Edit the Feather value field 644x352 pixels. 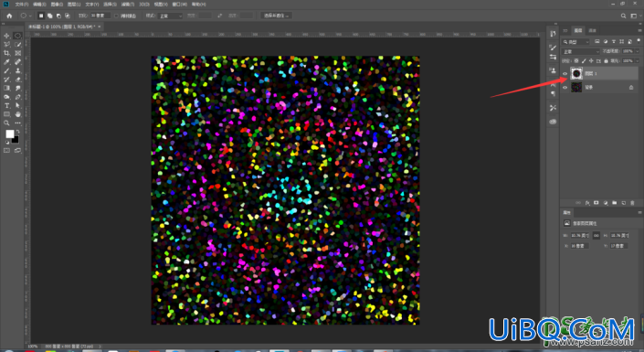click(x=100, y=16)
